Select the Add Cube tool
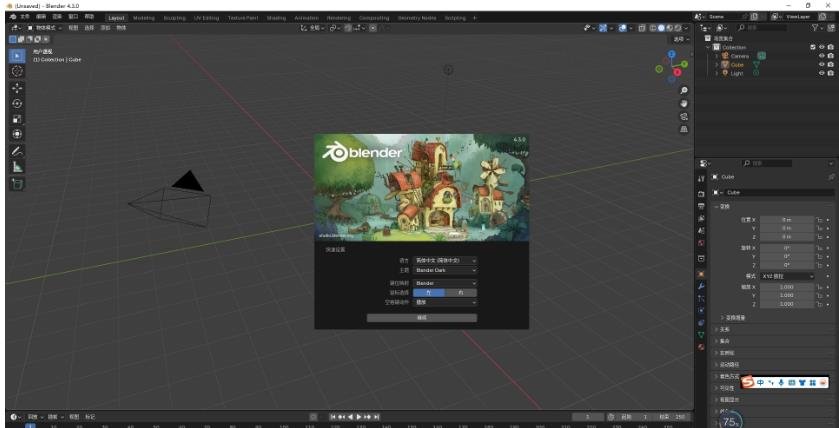The height and width of the screenshot is (428, 839). [17, 184]
